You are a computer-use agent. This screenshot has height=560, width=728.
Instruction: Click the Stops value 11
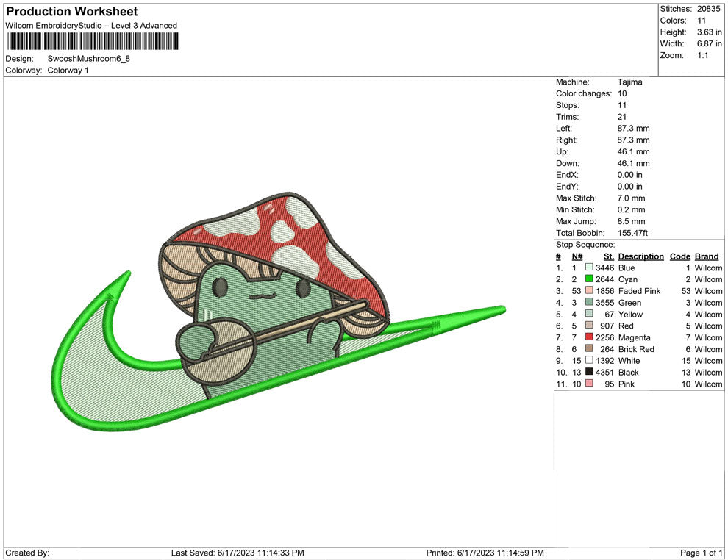(x=621, y=105)
